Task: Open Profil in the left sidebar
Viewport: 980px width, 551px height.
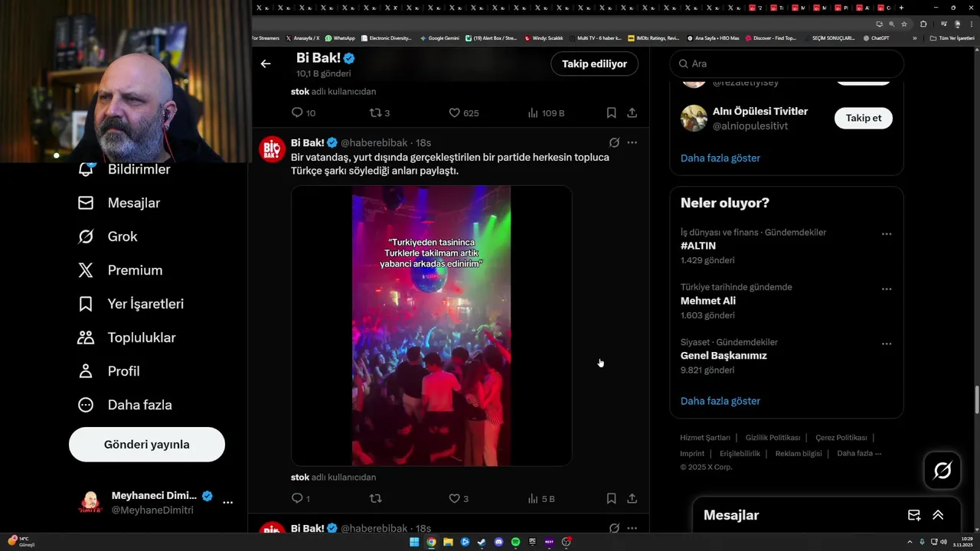Action: 109,371
